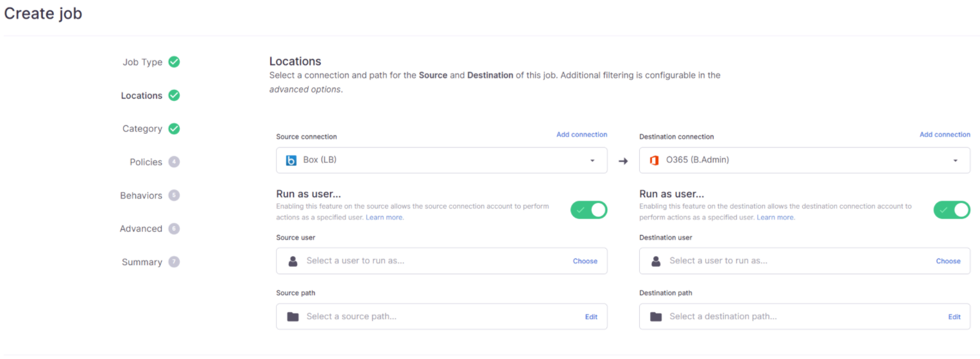Click the step 6 badge beside Advanced
980x359 pixels.
coord(174,229)
